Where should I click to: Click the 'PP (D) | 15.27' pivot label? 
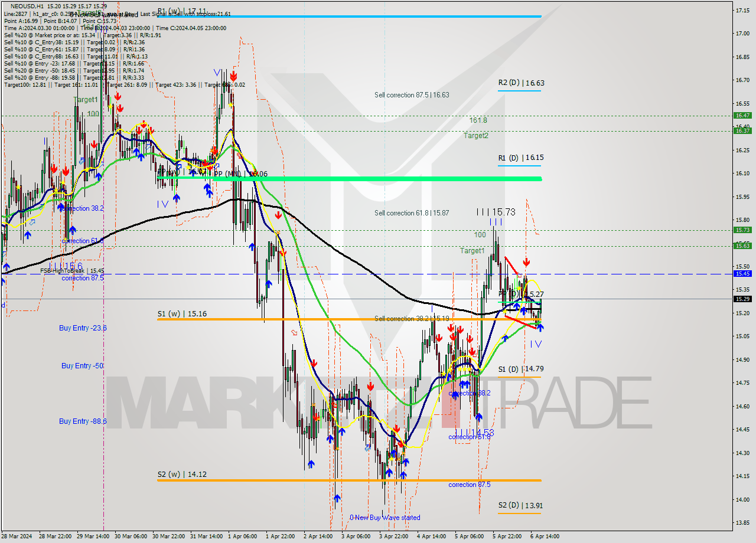pos(521,294)
